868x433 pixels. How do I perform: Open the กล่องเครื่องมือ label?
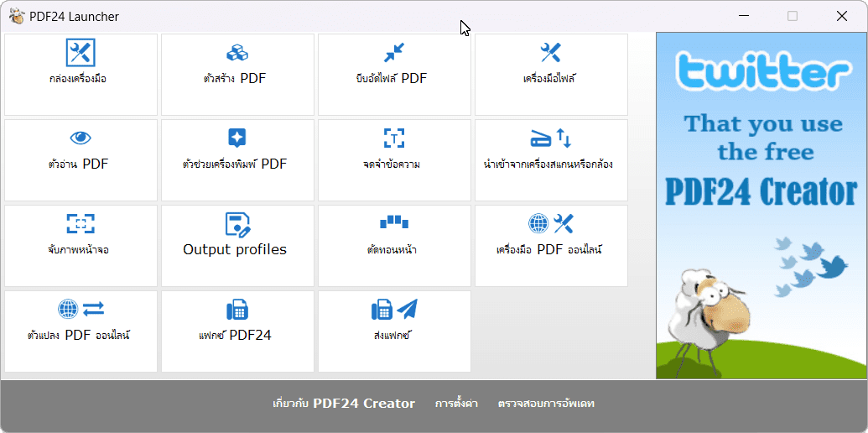point(77,79)
